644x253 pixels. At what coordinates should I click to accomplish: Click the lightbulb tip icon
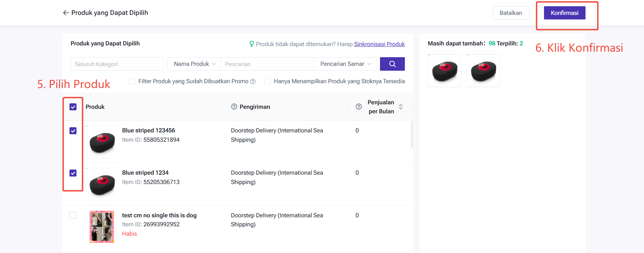[252, 44]
